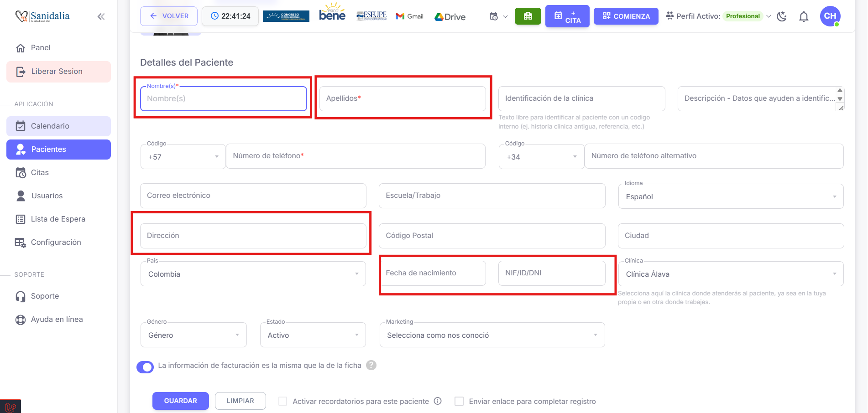Collapse sidebar with double chevron icon
This screenshot has width=868, height=413.
[x=101, y=17]
